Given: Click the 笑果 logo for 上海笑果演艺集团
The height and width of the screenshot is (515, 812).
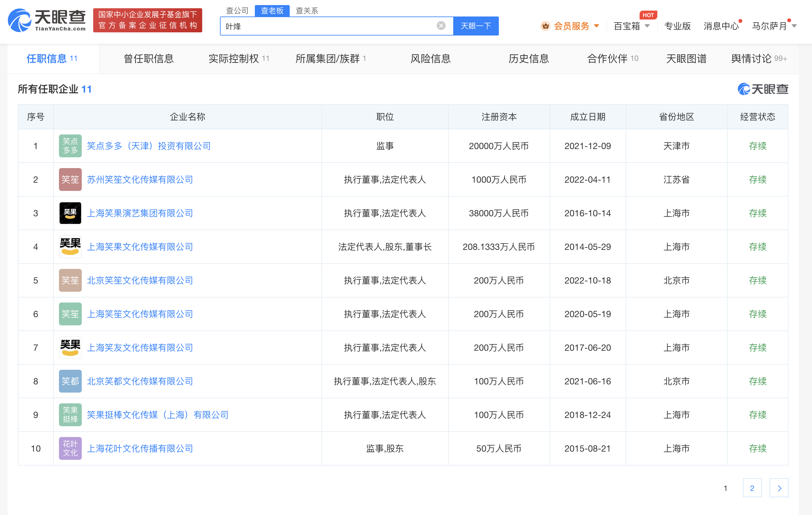Looking at the screenshot, I should pos(70,213).
